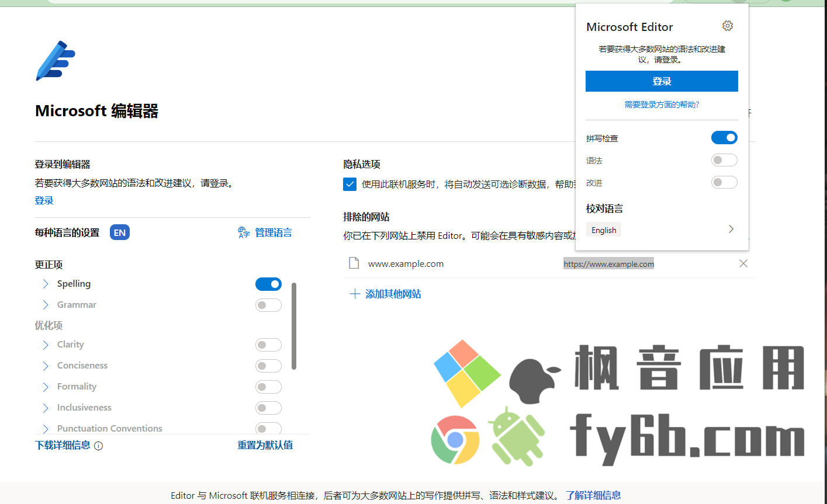
Task: Turn on the Grammar switch
Action: (x=268, y=305)
